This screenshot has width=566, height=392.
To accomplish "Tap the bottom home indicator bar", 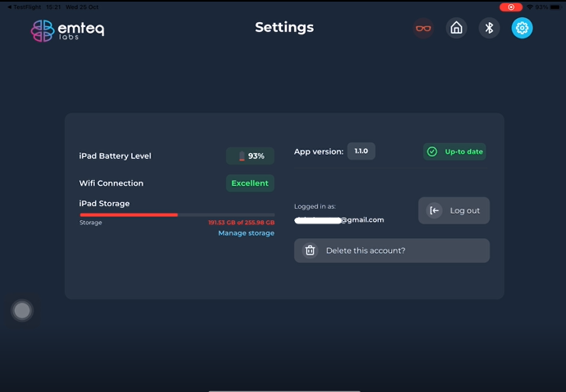I will [284, 390].
